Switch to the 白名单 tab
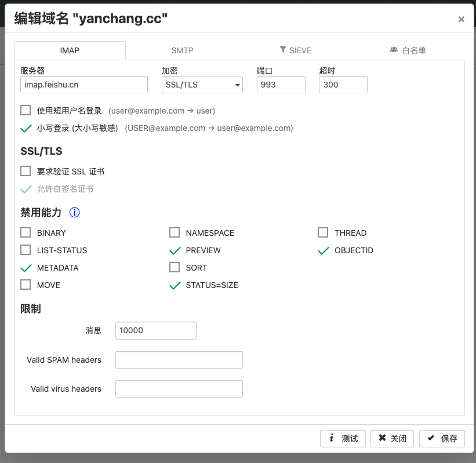Viewport: 476px width, 463px height. pos(408,50)
